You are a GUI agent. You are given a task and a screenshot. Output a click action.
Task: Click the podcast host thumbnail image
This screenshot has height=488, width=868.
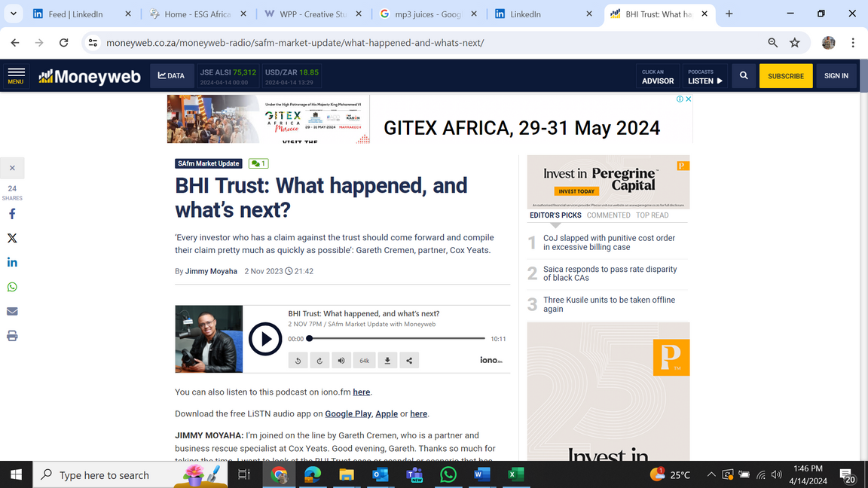pos(209,339)
